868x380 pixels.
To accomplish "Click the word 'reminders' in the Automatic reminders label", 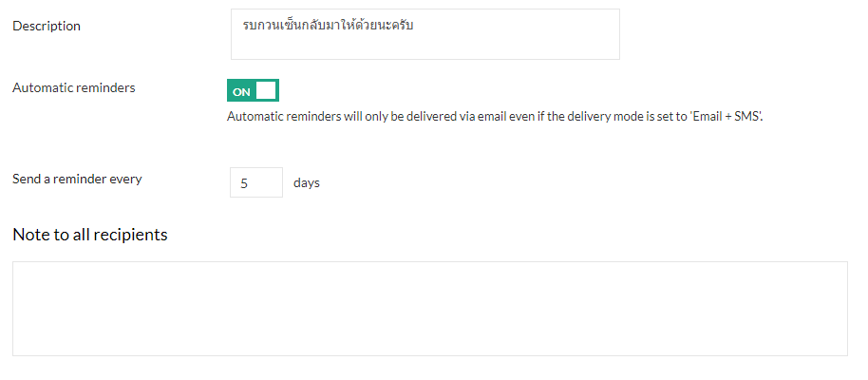I will pyautogui.click(x=104, y=87).
